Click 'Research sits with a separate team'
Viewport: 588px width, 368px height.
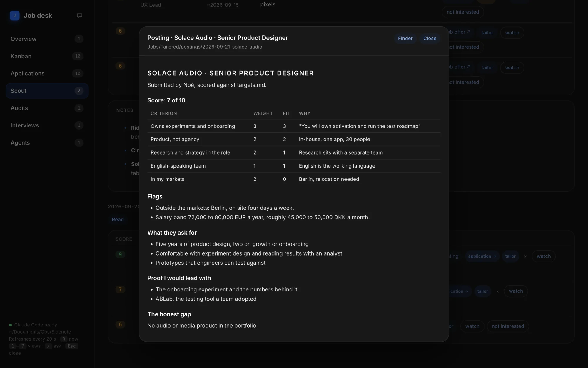pyautogui.click(x=341, y=153)
